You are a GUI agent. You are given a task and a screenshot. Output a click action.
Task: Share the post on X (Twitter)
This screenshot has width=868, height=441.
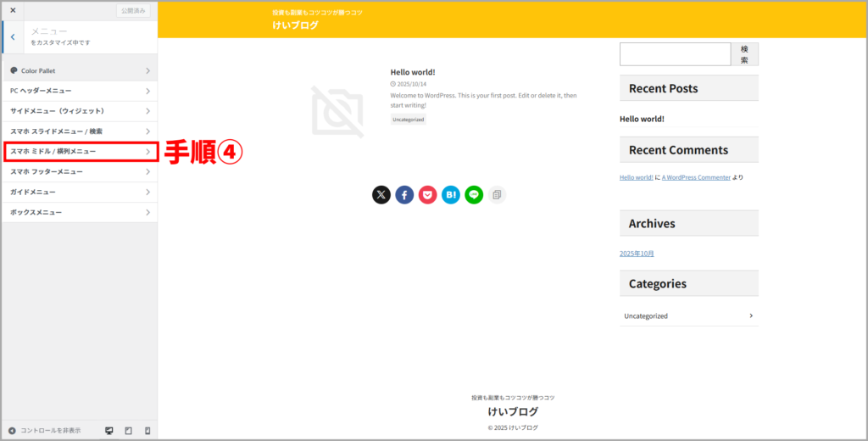pos(381,195)
